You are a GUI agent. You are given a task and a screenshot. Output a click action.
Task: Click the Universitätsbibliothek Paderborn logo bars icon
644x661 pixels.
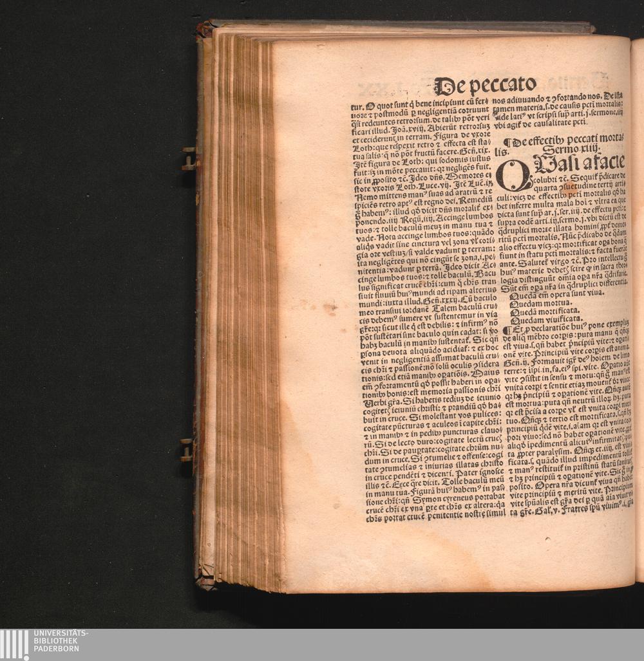point(14,645)
